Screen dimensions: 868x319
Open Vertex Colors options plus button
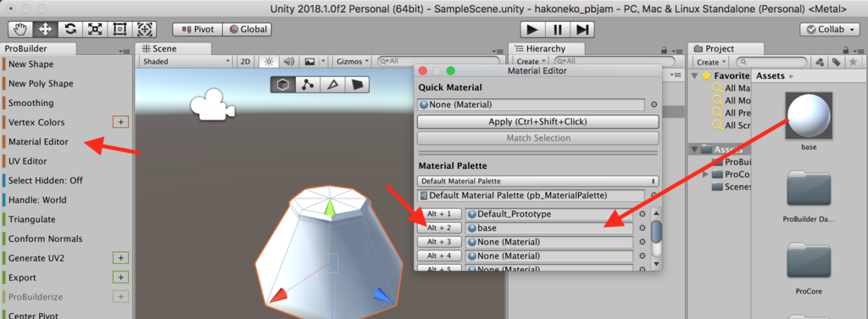point(120,122)
